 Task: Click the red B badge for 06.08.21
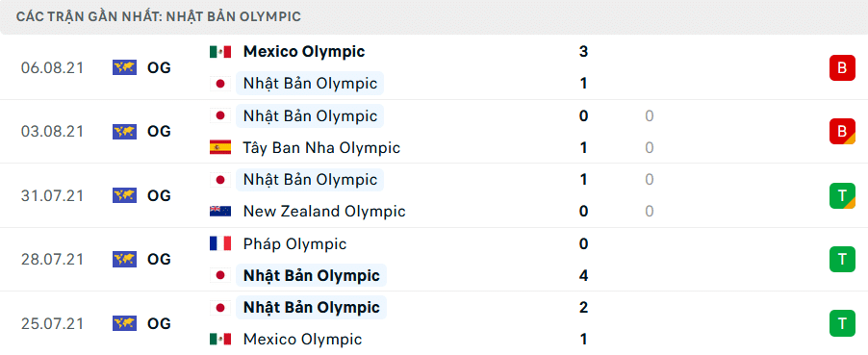pos(842,68)
